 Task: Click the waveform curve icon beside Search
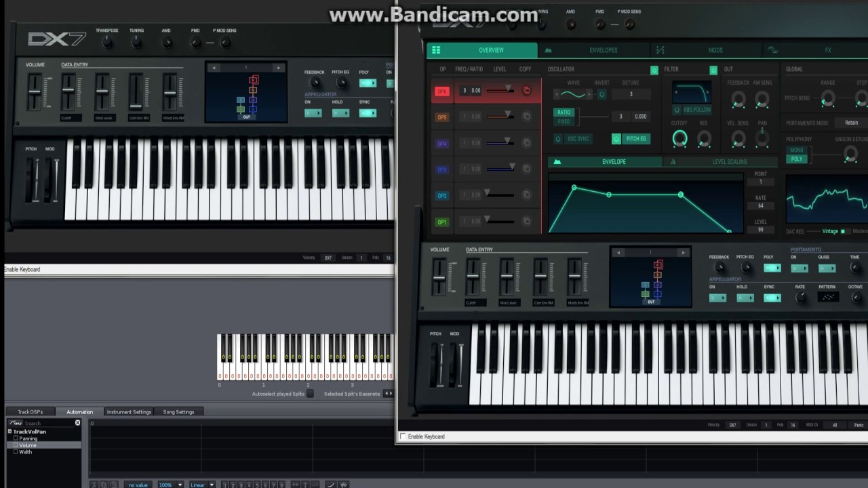[16, 423]
